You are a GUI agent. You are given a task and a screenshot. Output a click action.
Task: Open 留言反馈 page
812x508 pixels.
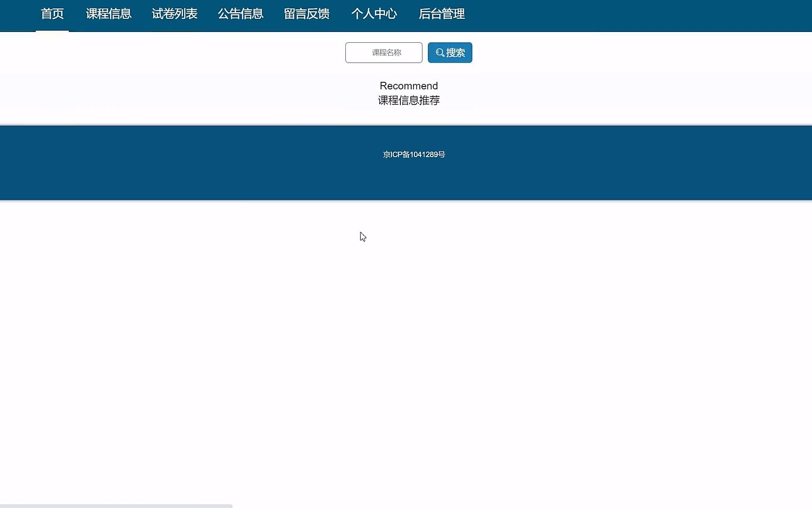coord(307,14)
